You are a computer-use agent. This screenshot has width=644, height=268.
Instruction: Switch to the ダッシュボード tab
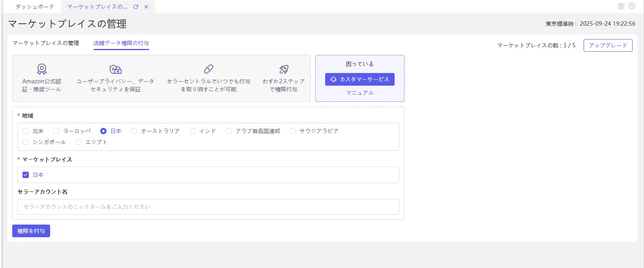35,7
